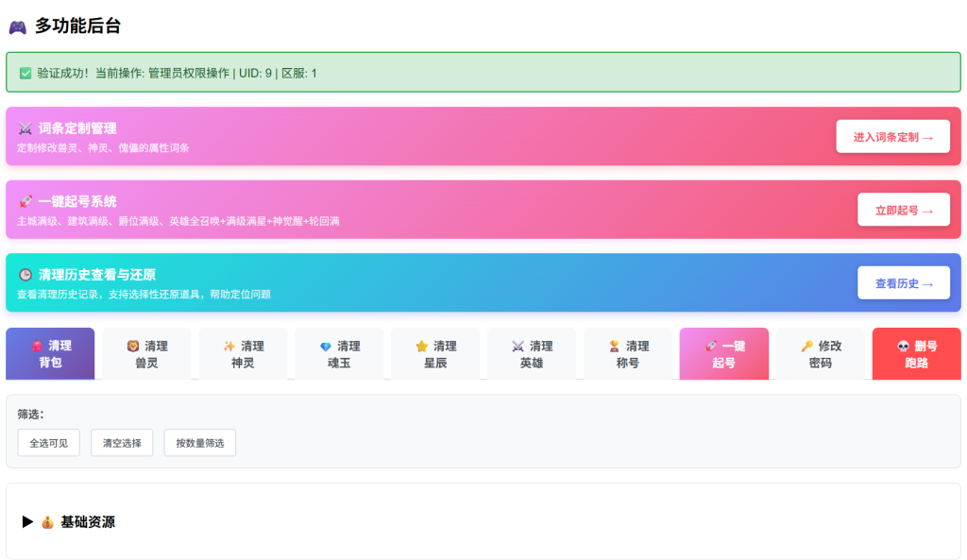Screen dimensions: 967x560
Task: Click the key icon on the 修改密码 tab
Action: (806, 346)
